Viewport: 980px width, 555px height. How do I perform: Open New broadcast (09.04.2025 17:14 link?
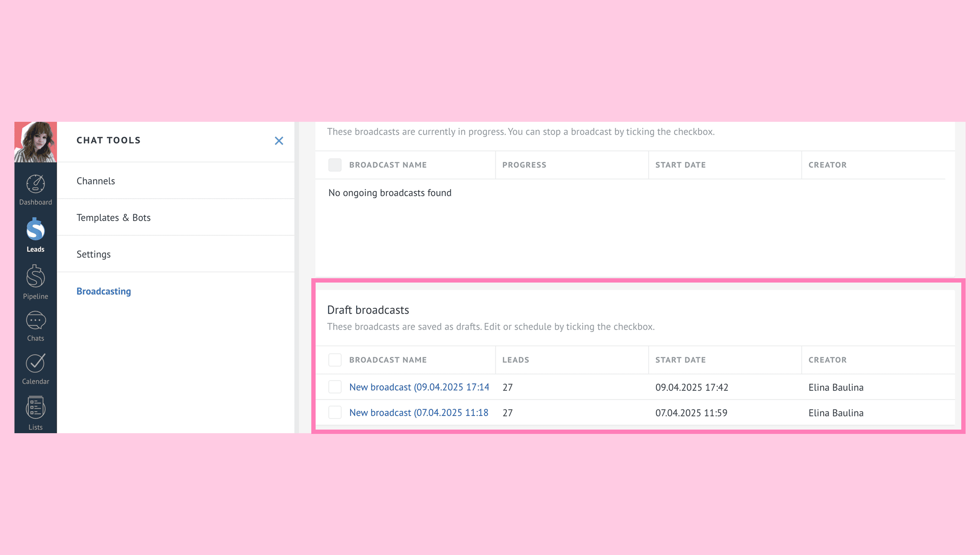[419, 387]
